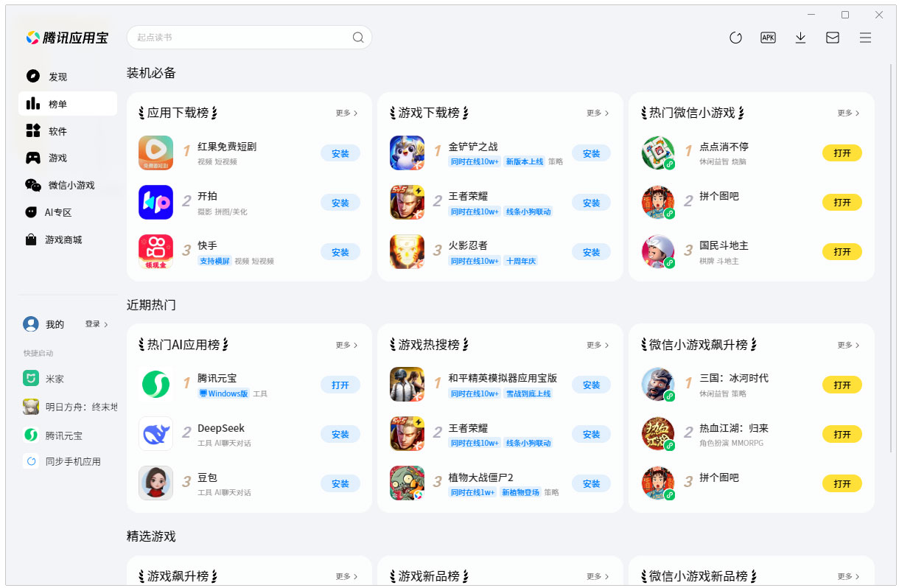This screenshot has width=899, height=588.
Task: Go to 发现 in sidebar
Action: tap(68, 77)
